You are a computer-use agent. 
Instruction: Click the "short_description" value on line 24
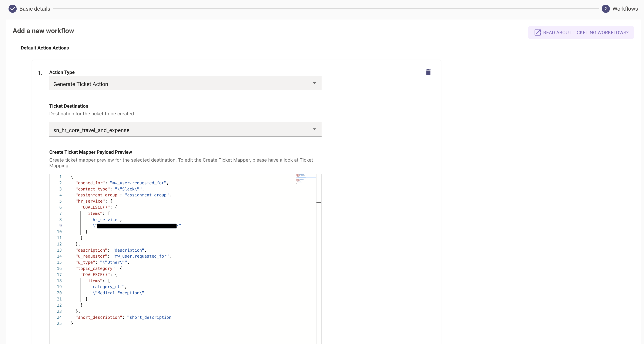coord(150,317)
